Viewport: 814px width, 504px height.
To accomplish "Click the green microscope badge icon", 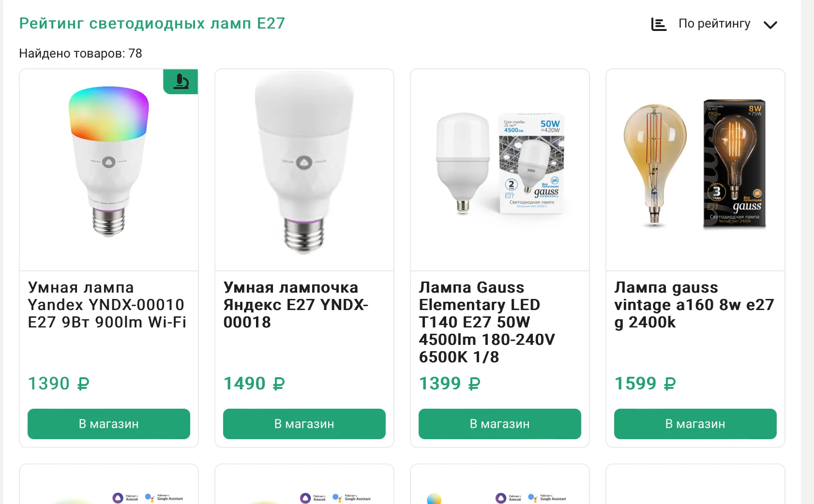I will [x=181, y=81].
